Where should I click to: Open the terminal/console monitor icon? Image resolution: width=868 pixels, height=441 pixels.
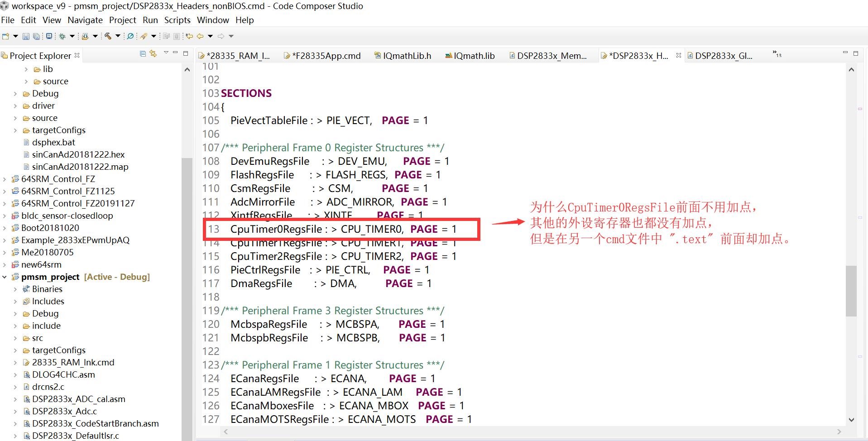[49, 36]
